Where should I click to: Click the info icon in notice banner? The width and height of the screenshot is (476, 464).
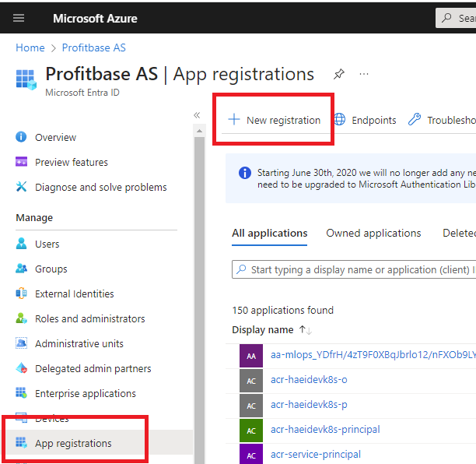(245, 173)
